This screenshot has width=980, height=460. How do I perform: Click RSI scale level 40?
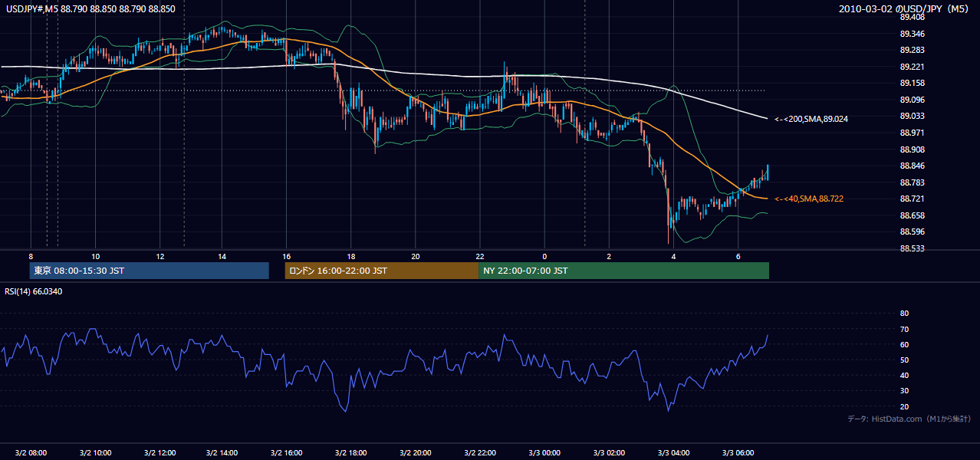coord(904,376)
